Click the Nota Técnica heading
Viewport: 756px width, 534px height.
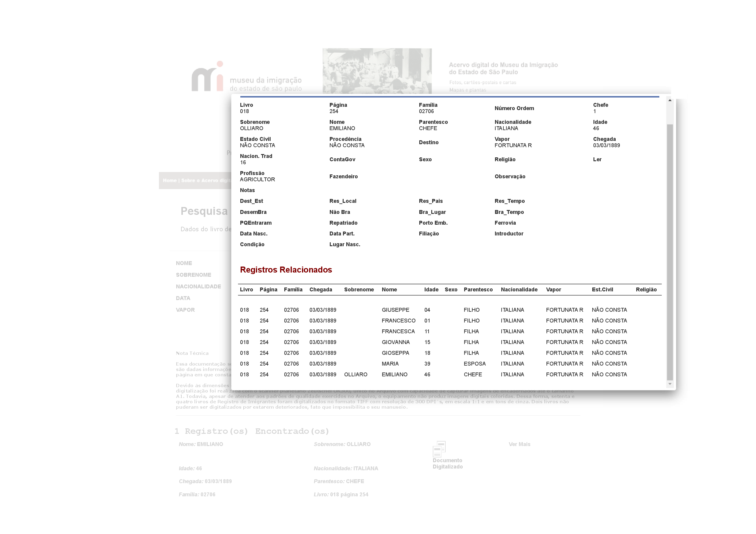[192, 353]
